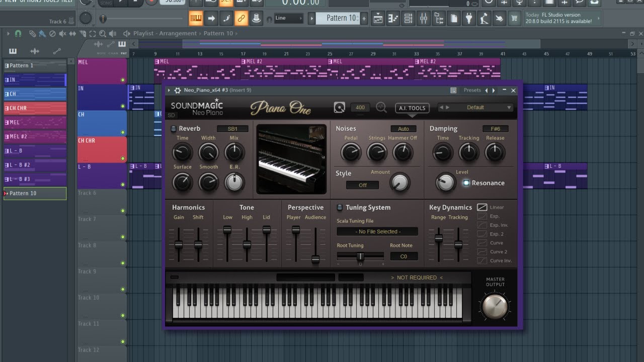This screenshot has width=644, height=362.
Task: Click the A.I. TOOLS button
Action: click(413, 108)
